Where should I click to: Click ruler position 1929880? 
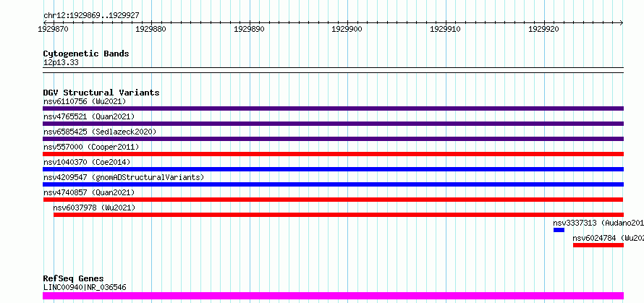pyautogui.click(x=151, y=29)
